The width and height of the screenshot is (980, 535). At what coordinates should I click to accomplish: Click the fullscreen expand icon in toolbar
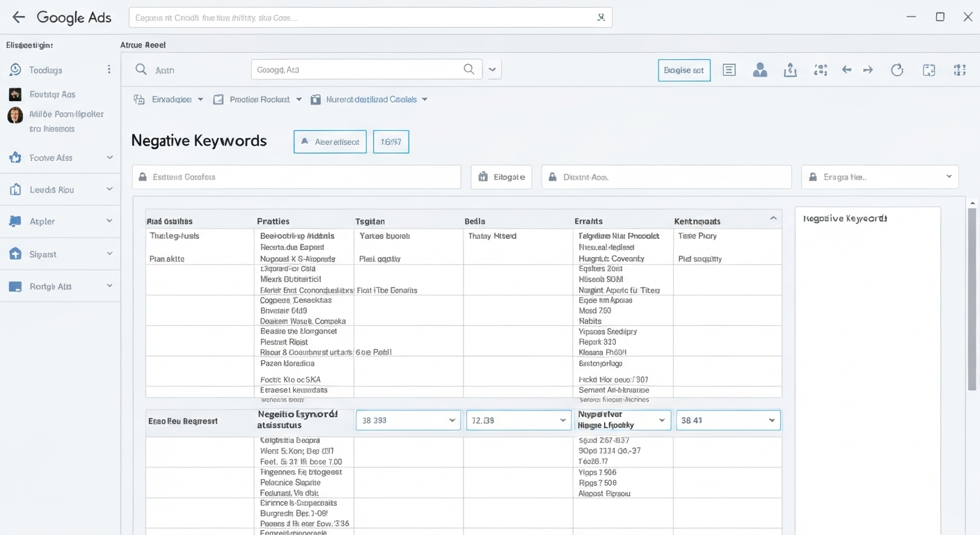tap(928, 70)
